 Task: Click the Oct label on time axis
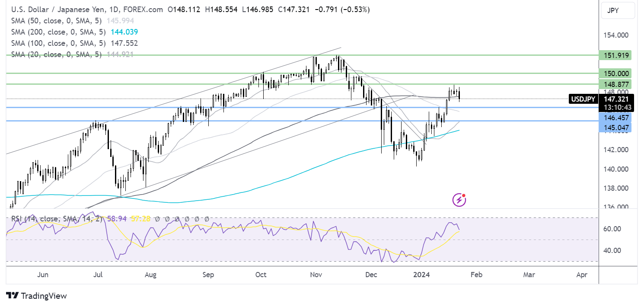click(261, 275)
